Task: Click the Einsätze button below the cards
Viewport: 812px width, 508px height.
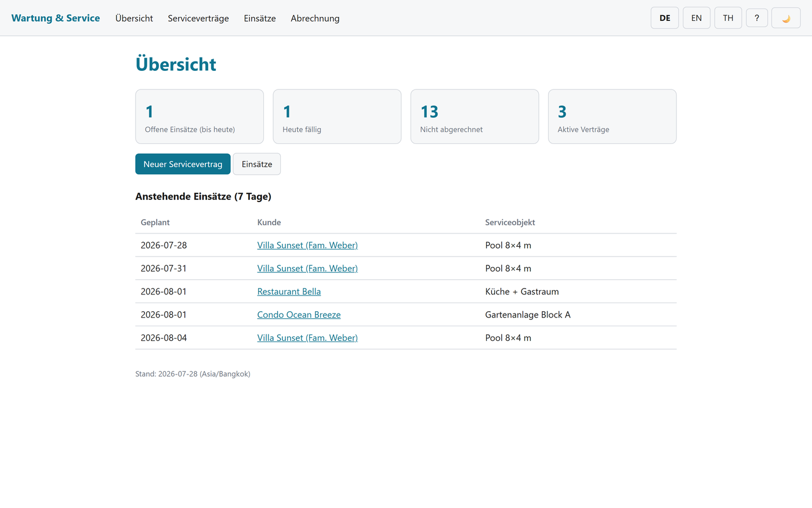Action: tap(257, 164)
